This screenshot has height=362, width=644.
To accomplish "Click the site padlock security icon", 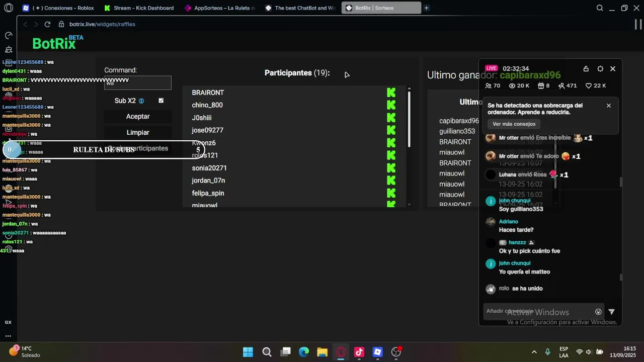I will click(x=61, y=24).
